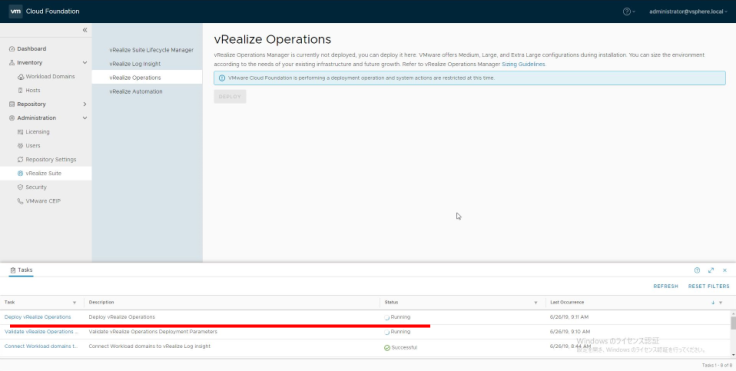Click the Tasks clipboard icon
Image resolution: width=736 pixels, height=371 pixels.
tap(13, 270)
